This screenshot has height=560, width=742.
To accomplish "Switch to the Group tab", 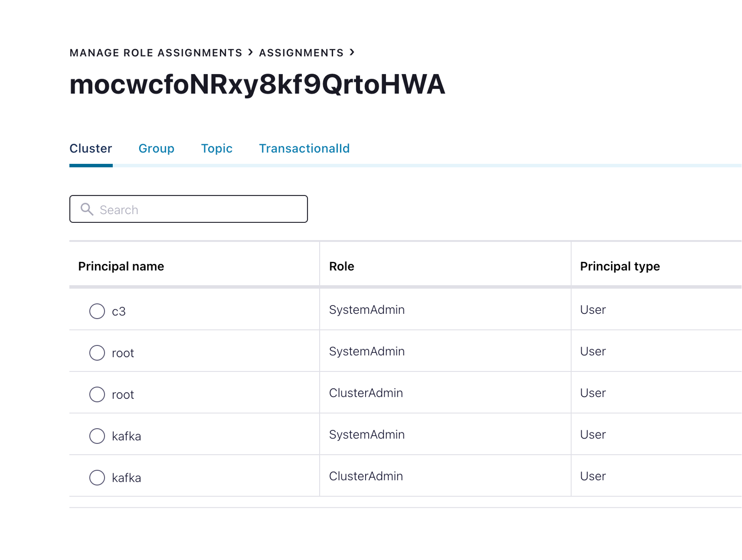I will (156, 148).
